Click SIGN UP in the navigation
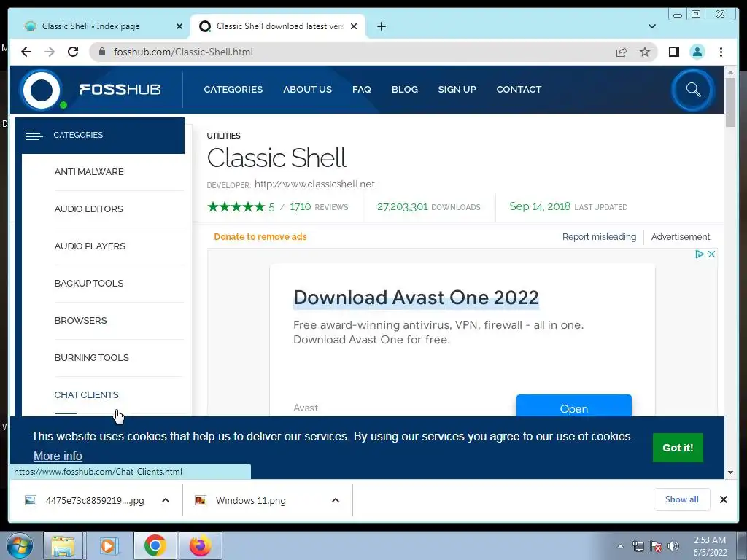This screenshot has width=747, height=560. tap(457, 90)
